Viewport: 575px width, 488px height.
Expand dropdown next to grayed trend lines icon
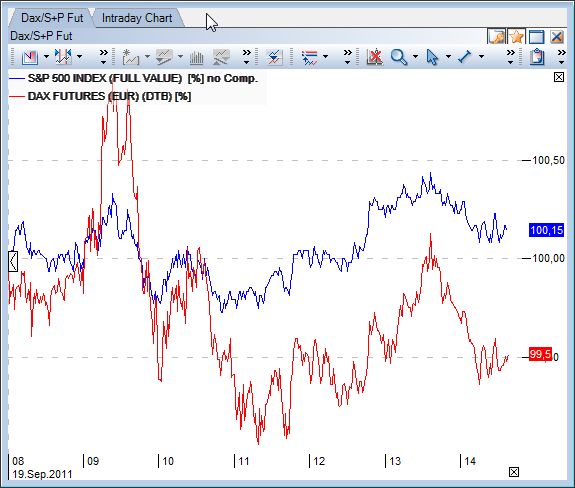tap(180, 57)
